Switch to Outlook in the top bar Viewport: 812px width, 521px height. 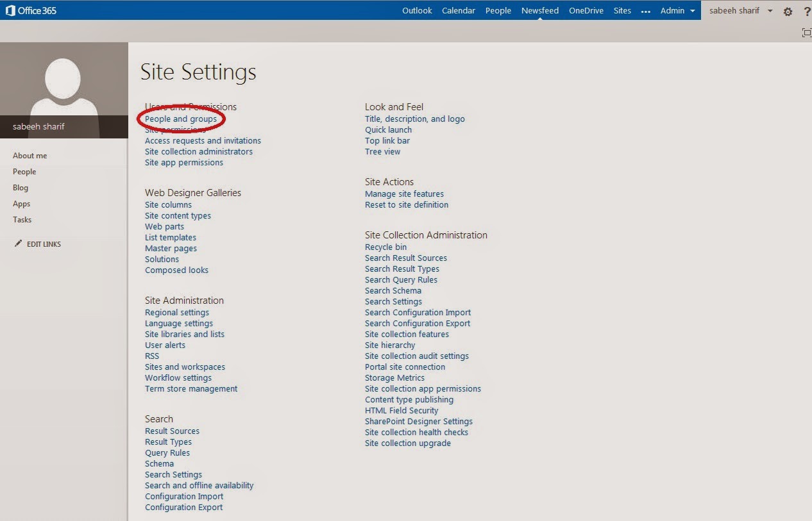point(416,10)
